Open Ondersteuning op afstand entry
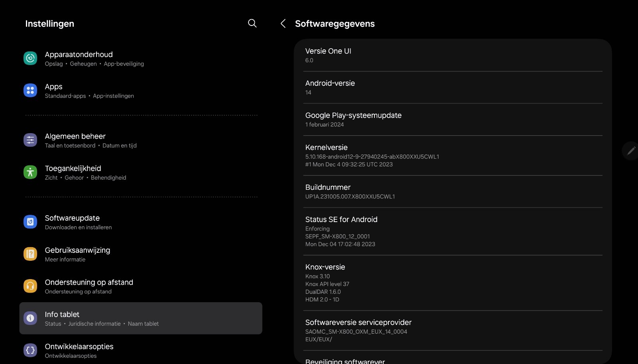This screenshot has width=638, height=364. click(x=141, y=286)
